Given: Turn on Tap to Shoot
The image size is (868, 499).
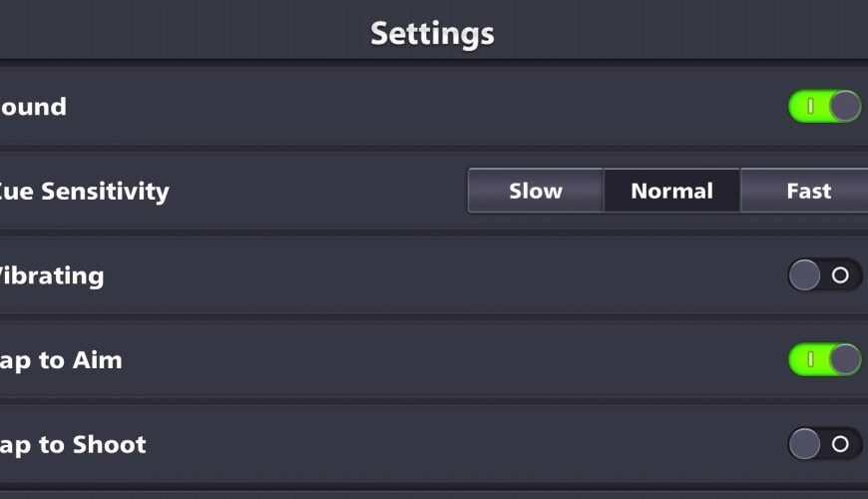Looking at the screenshot, I should point(824,444).
